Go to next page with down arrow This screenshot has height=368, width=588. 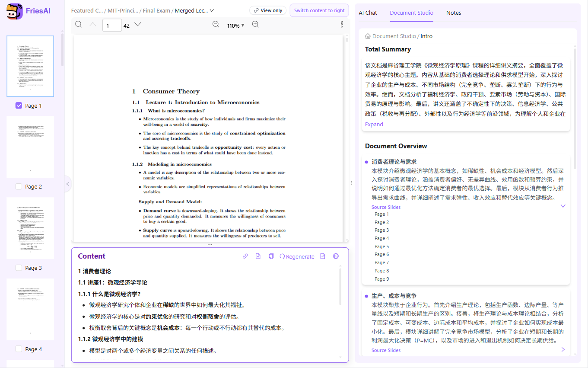coord(138,25)
